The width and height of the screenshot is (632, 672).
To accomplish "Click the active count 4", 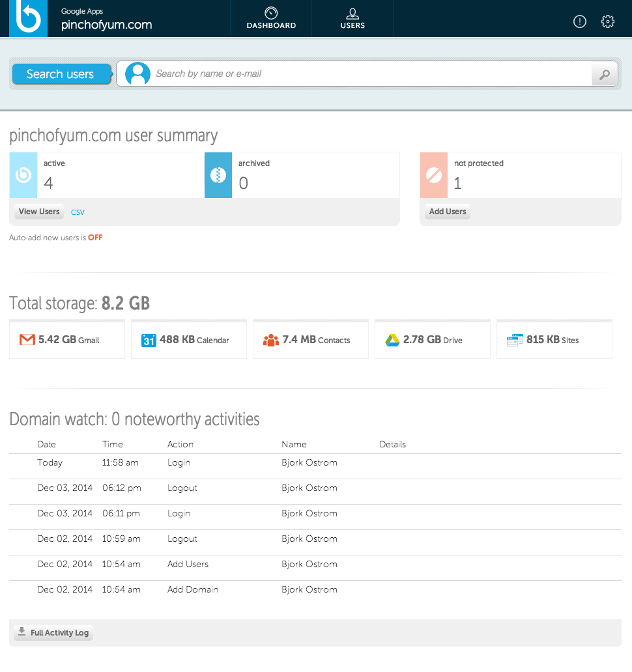I will 48,184.
